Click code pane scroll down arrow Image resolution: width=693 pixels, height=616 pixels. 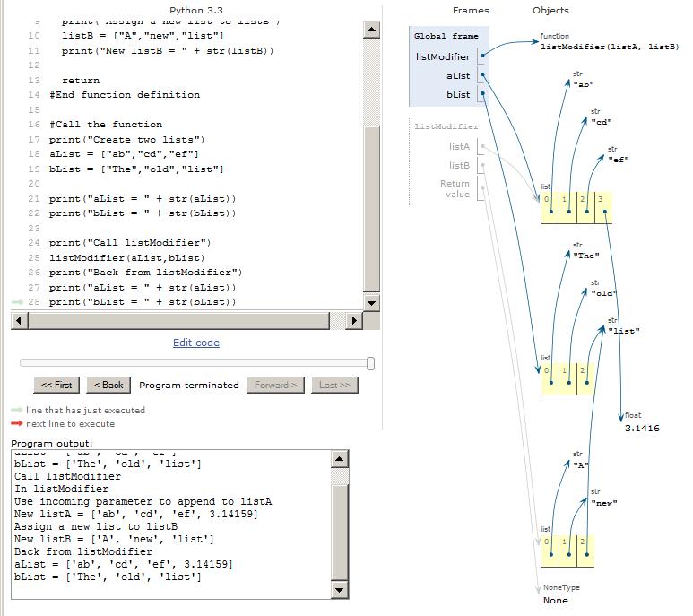pyautogui.click(x=371, y=303)
